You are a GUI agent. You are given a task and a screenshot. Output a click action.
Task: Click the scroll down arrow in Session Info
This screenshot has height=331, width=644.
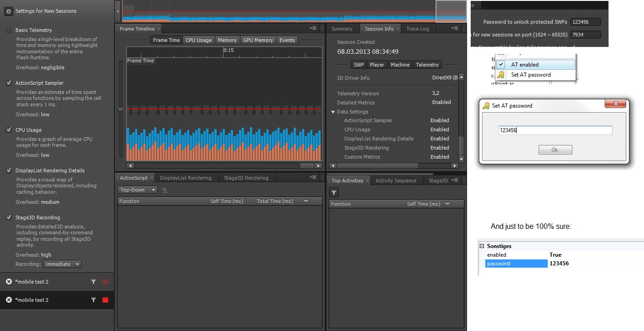pyautogui.click(x=461, y=159)
